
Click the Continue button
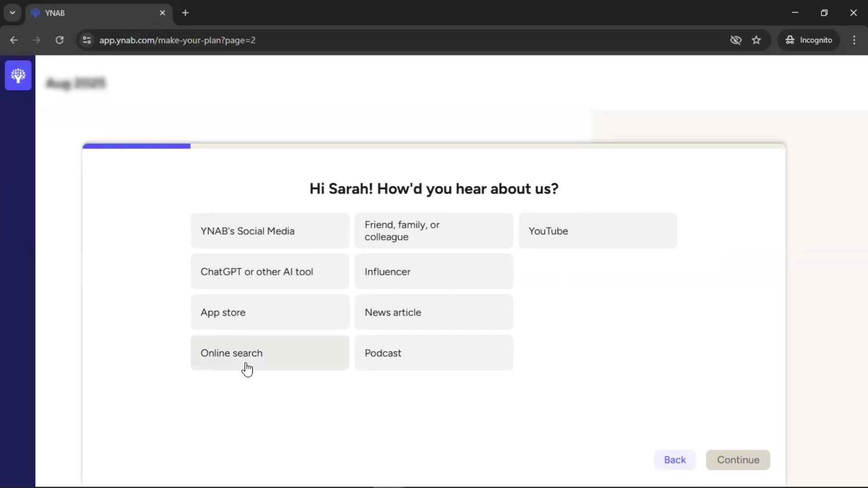coord(738,460)
